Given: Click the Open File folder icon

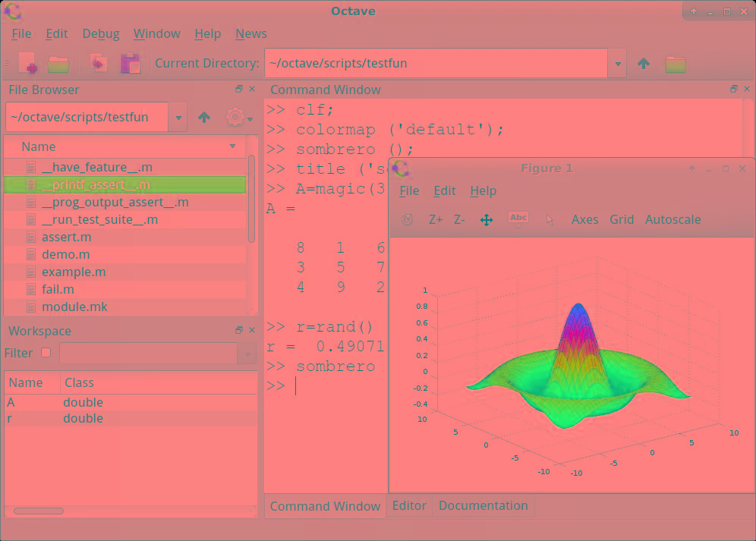Looking at the screenshot, I should coord(58,64).
